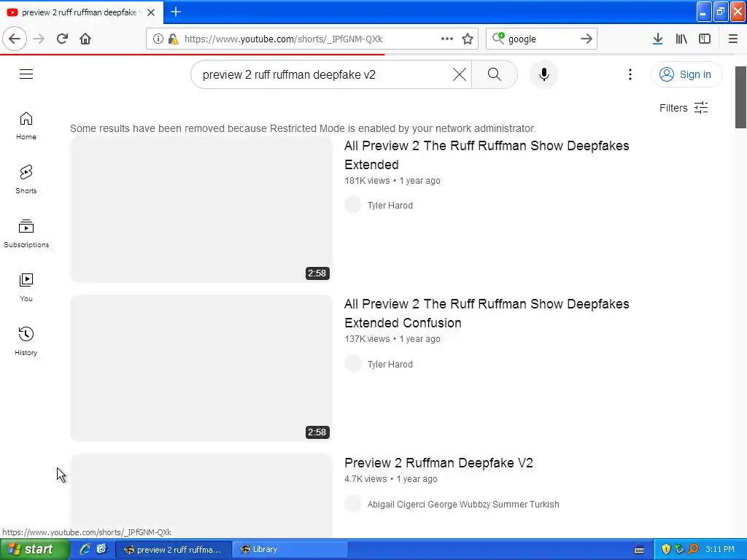Click channel avatar beside first Tyler Harod

pos(353,205)
